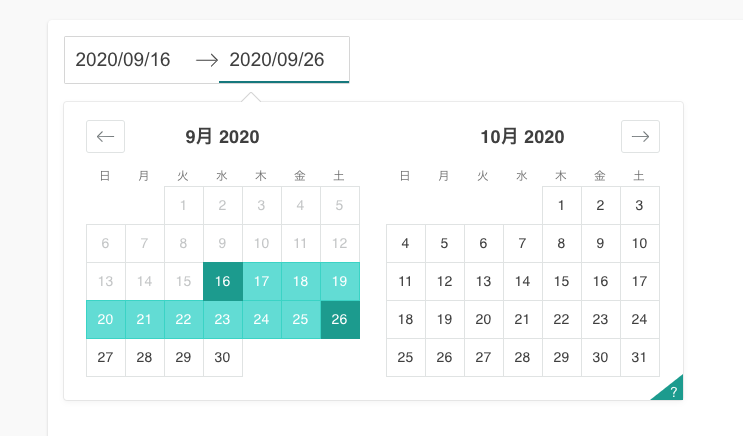The width and height of the screenshot is (743, 436).
Task: Choose October 15 in the calendar
Action: 562,282
